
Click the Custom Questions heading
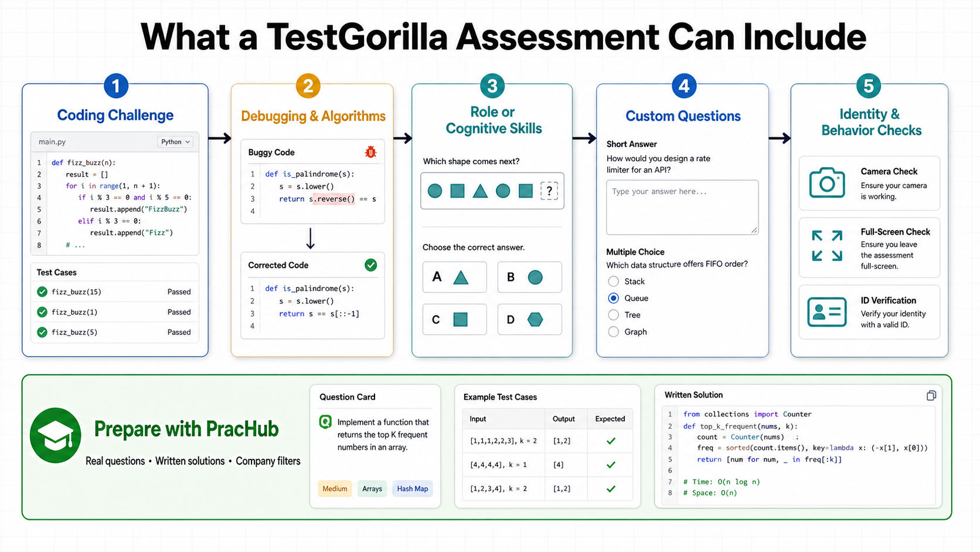683,116
